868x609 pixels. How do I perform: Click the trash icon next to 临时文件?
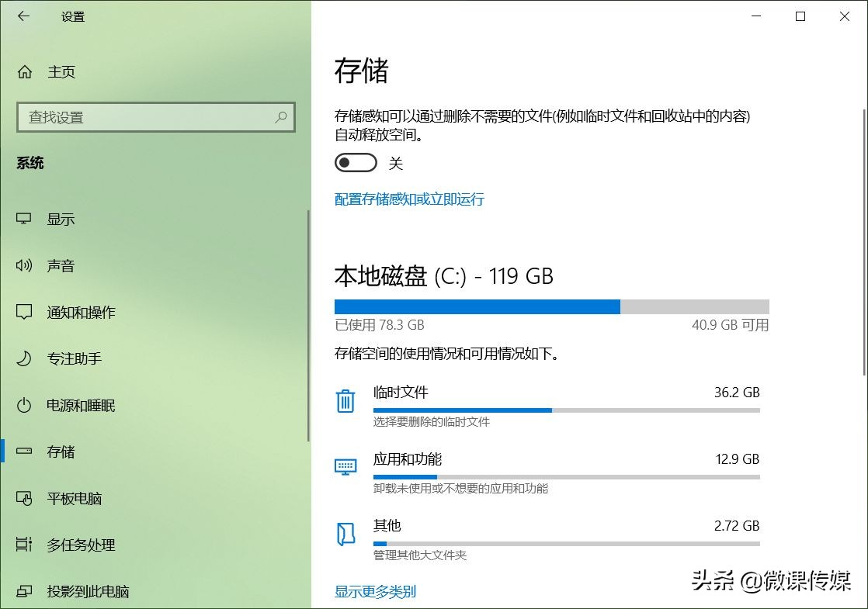[x=345, y=401]
